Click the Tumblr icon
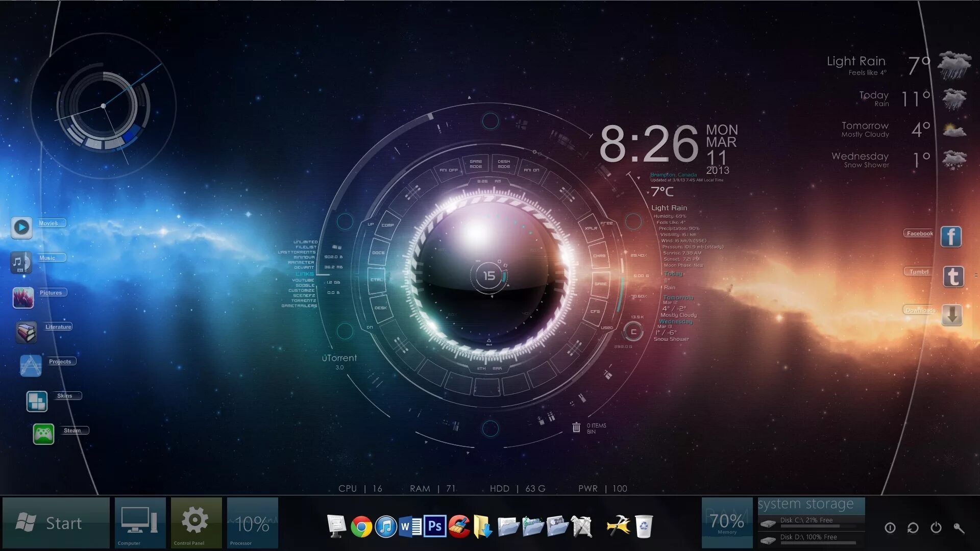 952,277
